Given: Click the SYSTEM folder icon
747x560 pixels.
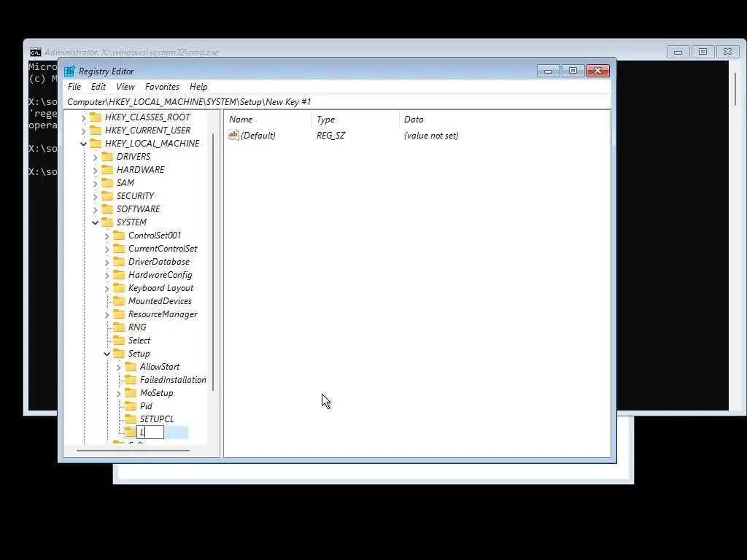Looking at the screenshot, I should pyautogui.click(x=108, y=222).
